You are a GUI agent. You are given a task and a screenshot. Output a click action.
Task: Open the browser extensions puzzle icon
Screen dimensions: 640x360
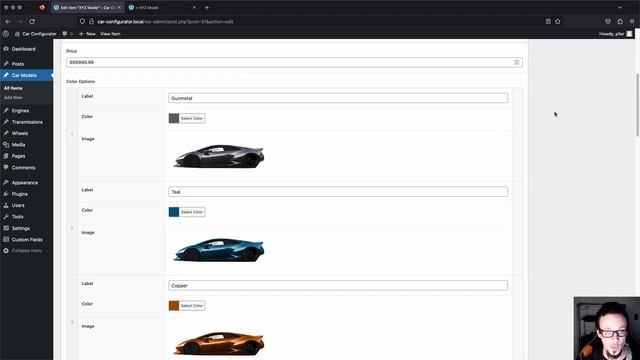[x=620, y=21]
